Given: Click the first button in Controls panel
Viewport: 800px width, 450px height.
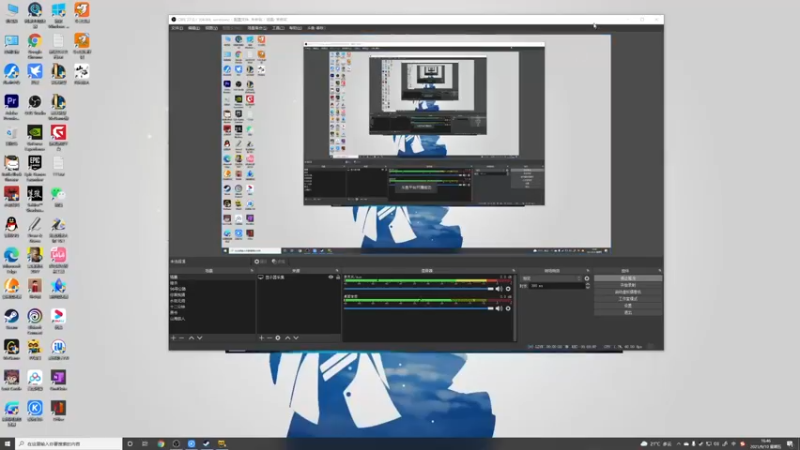Looking at the screenshot, I should coord(628,279).
